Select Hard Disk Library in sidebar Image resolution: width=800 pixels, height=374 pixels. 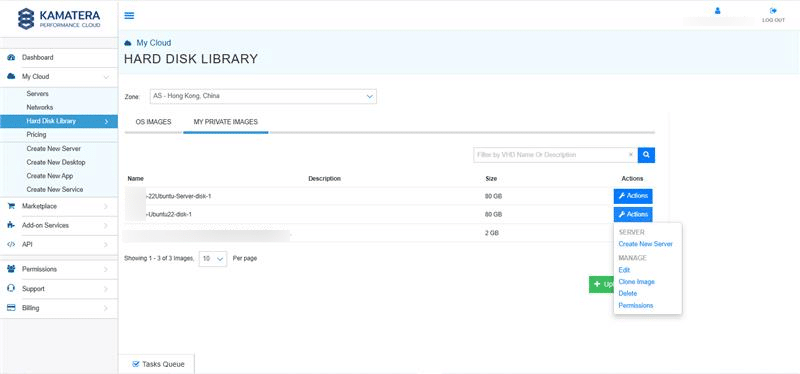click(x=59, y=121)
